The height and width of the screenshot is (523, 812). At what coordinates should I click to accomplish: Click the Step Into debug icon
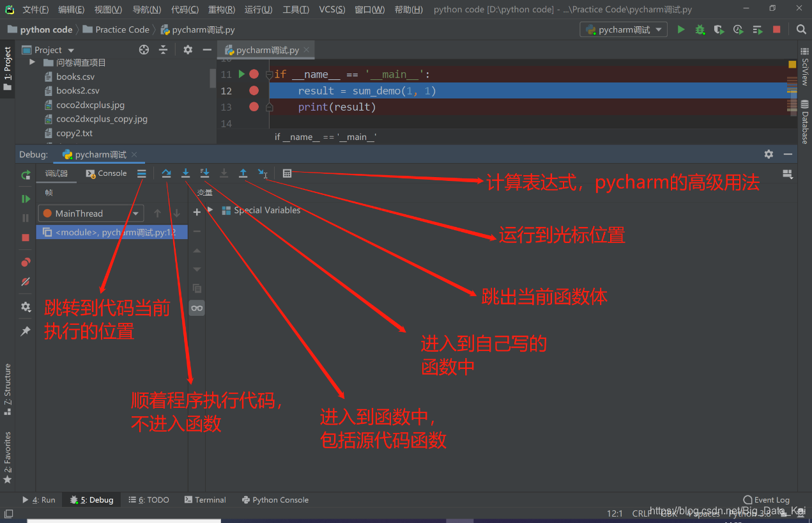pyautogui.click(x=185, y=173)
